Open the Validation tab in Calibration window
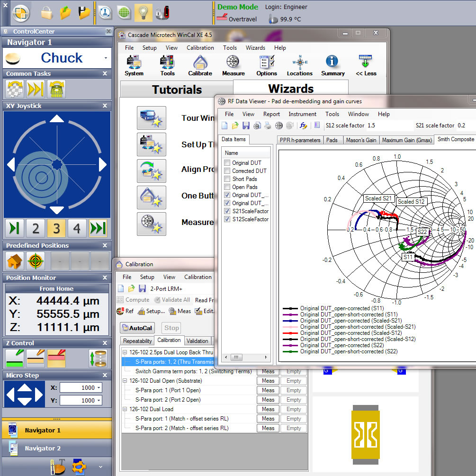The height and width of the screenshot is (476, 476). (x=198, y=341)
